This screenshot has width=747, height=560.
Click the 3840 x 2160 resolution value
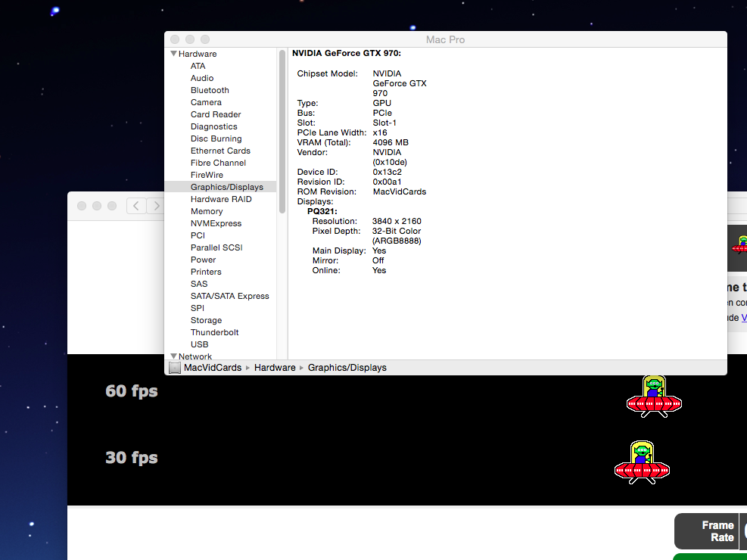[397, 221]
